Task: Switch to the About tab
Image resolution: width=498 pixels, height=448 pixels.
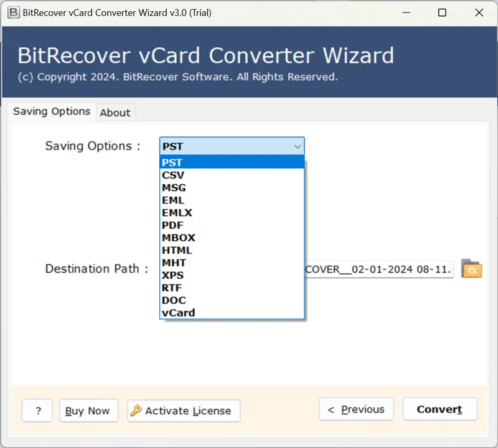Action: [115, 113]
